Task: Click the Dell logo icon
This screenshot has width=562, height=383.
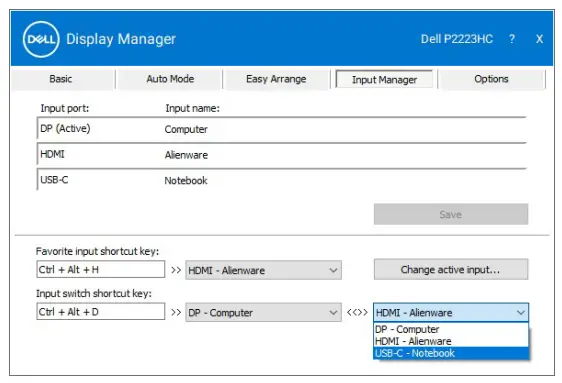Action: point(41,39)
